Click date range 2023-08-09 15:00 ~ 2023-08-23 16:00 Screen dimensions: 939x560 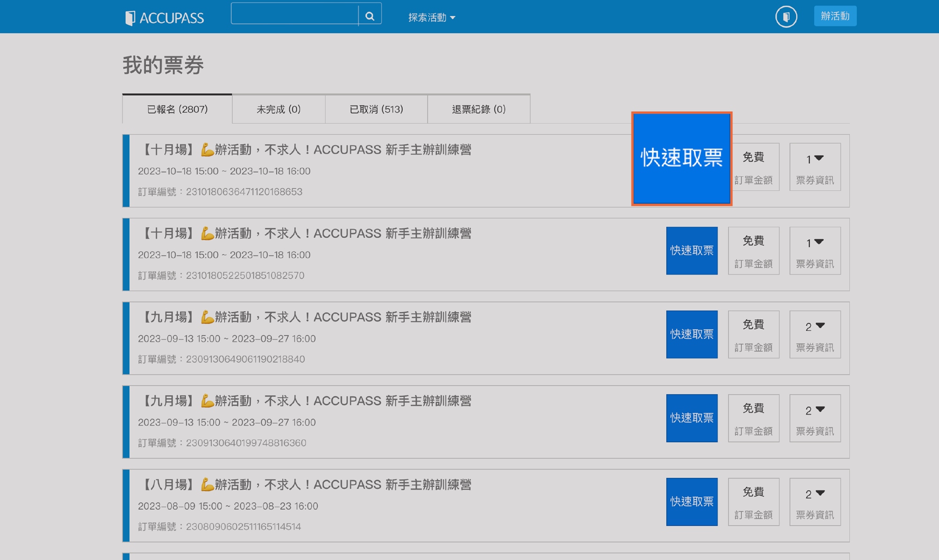228,506
